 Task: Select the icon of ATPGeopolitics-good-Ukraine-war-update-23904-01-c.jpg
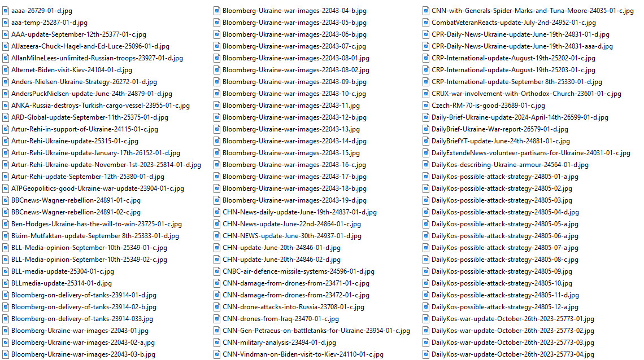[6, 188]
